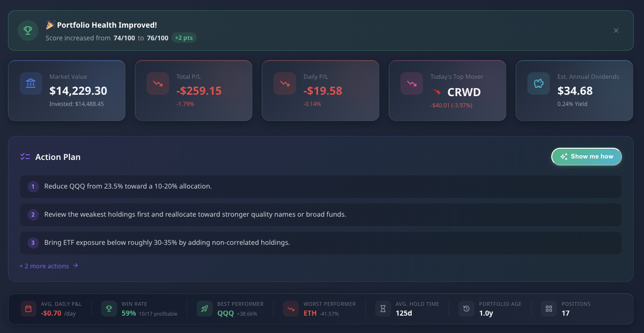Select the Market Value bank icon
The image size is (644, 333).
click(30, 83)
